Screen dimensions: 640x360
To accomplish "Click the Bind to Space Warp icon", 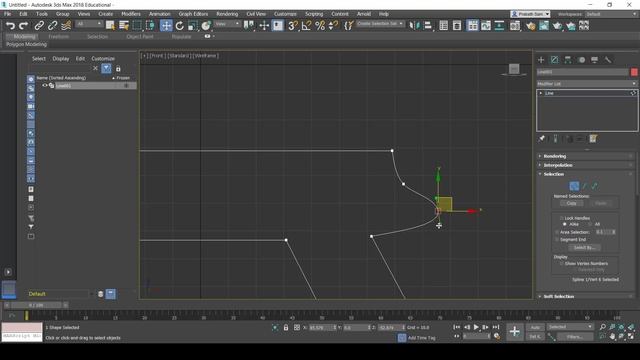I will [x=66, y=26].
